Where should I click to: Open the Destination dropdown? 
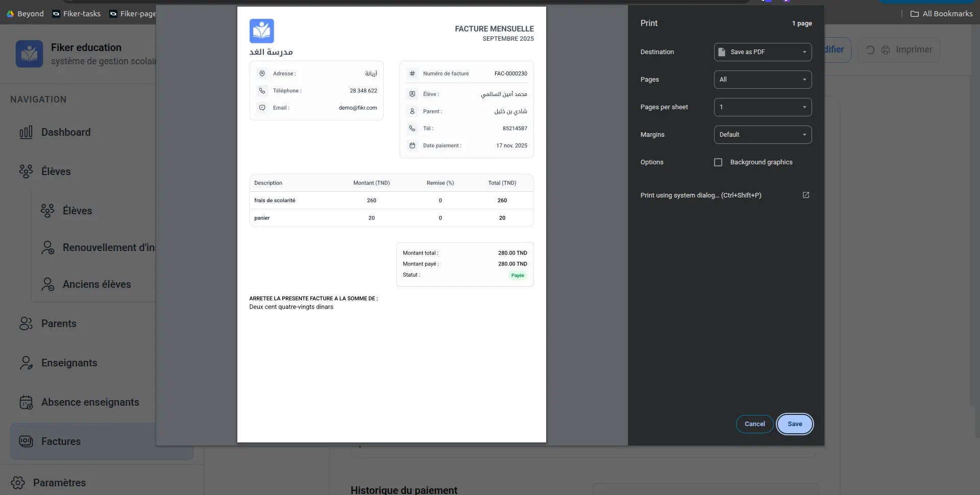[763, 52]
